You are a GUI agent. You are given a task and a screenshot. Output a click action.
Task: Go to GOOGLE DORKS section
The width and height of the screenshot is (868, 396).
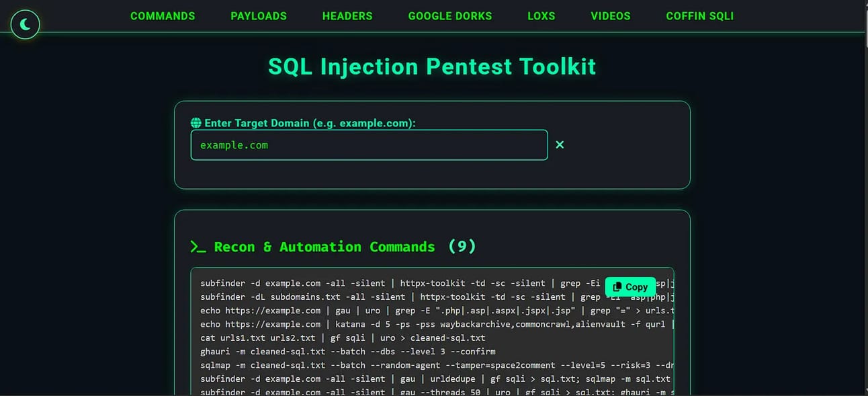click(x=450, y=16)
